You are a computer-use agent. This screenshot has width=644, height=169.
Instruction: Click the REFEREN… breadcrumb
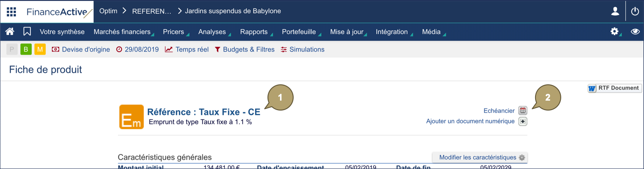pos(152,11)
